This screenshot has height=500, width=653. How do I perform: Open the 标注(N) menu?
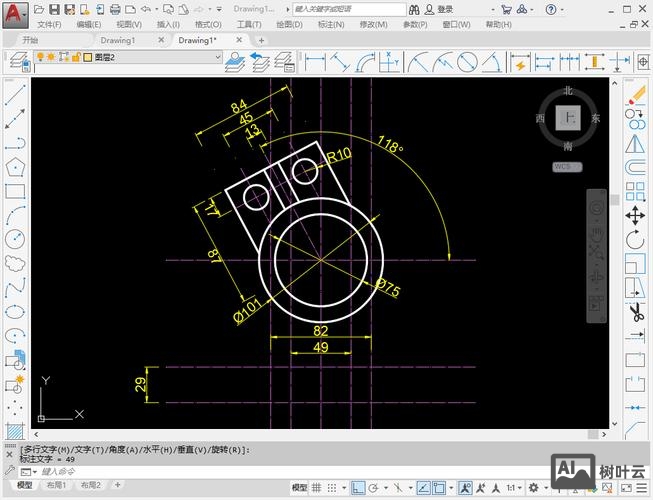pos(330,24)
